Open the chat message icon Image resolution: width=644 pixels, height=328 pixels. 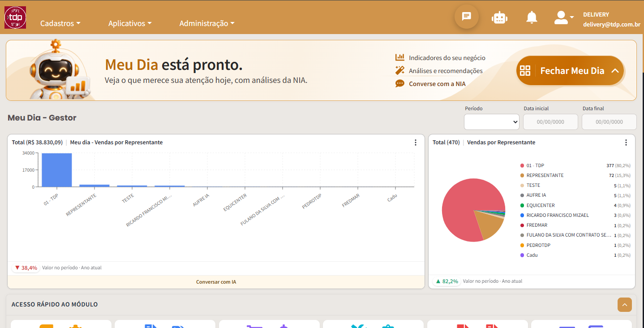click(x=466, y=17)
